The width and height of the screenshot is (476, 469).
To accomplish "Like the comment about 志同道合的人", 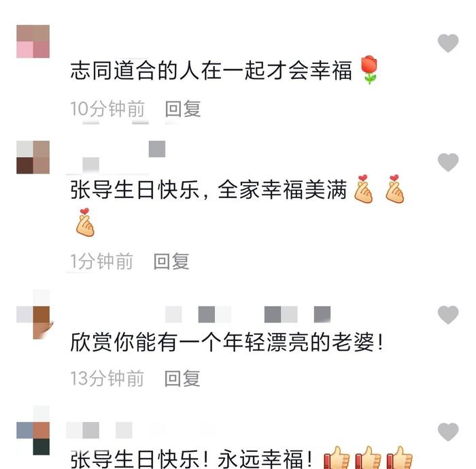I will coord(447,43).
